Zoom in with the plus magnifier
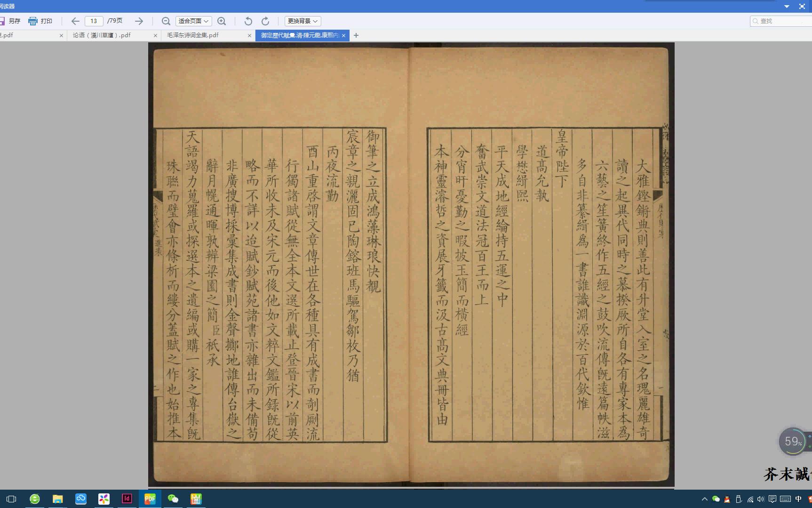 coord(222,21)
